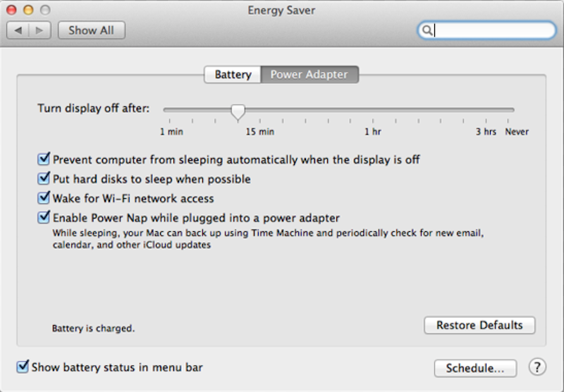Click the Restore Defaults button

click(479, 325)
